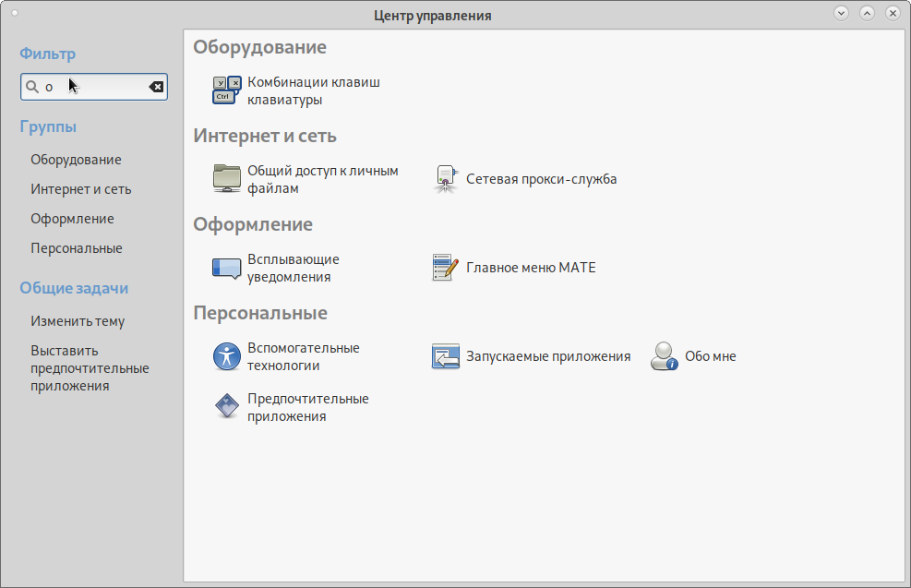911x588 pixels.
Task: Select Интернет и сеть group in sidebar
Action: (x=81, y=189)
